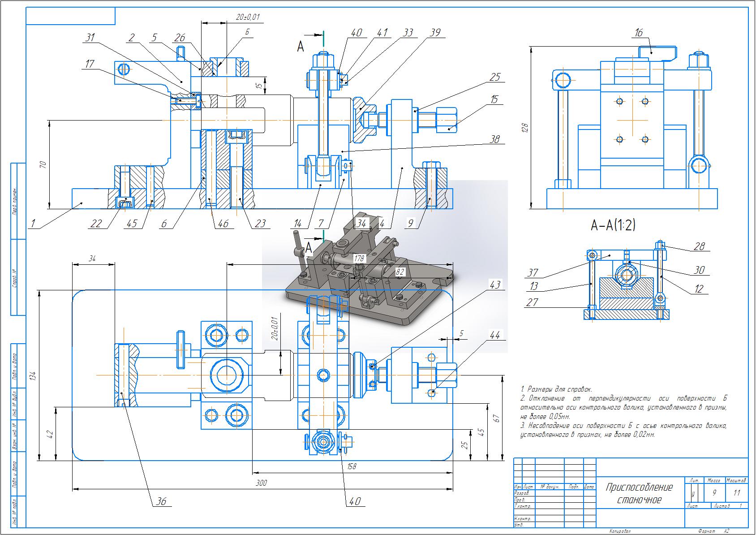Click callout number 16 on side view
Viewport: 756px width, 535px height.
(639, 33)
